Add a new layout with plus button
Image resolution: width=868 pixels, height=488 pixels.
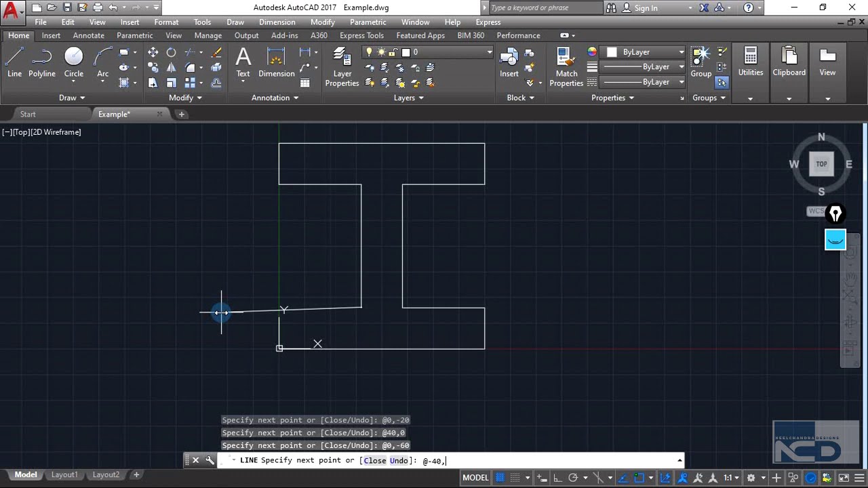coord(136,474)
